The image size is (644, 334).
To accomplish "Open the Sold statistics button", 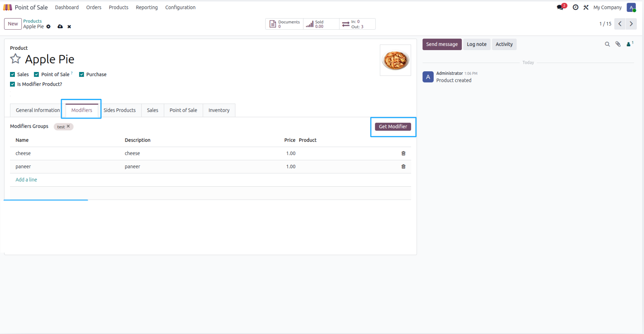I will coord(321,24).
